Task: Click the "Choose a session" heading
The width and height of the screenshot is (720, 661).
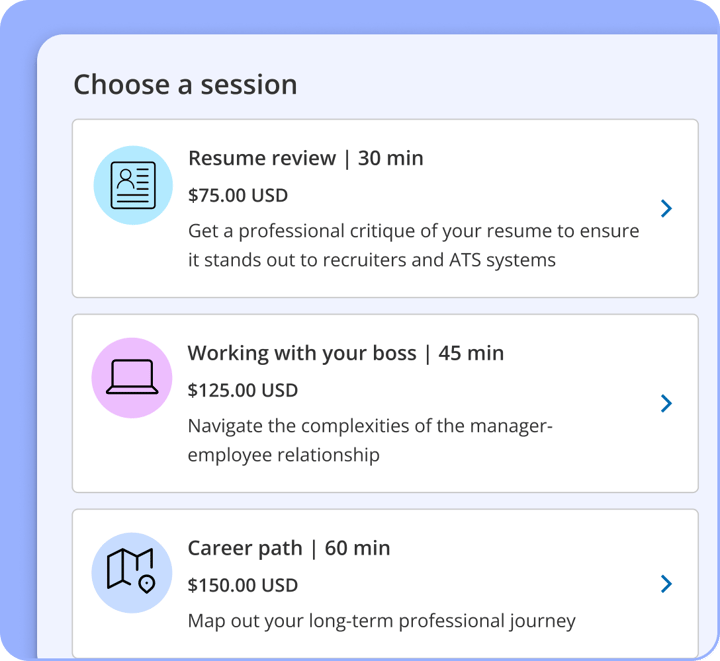Action: click(185, 85)
